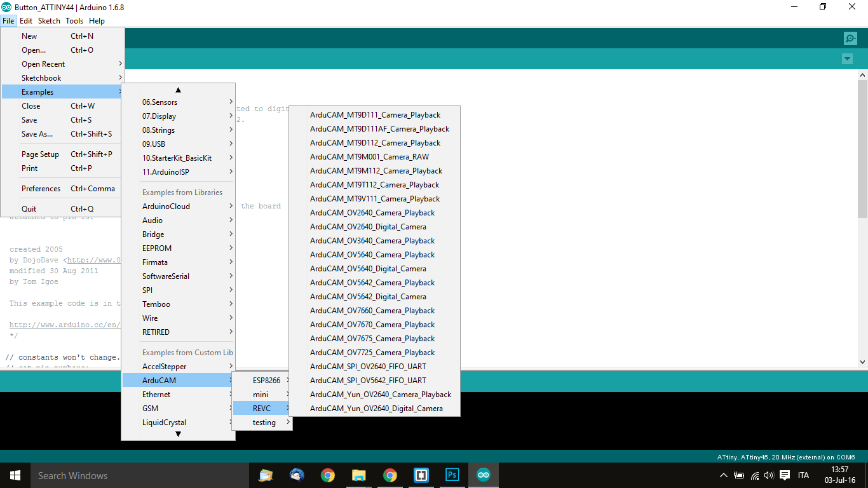Open ArduCAM_OV7725_Camera_Playback example
The image size is (868, 488).
click(374, 353)
